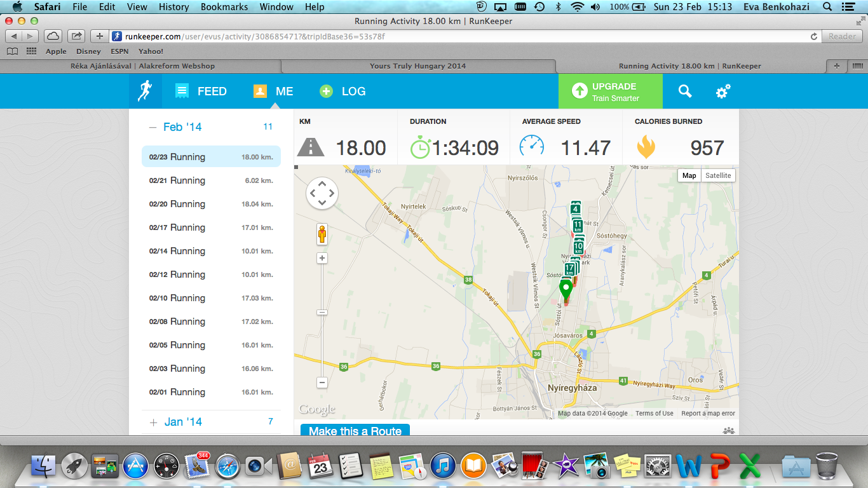Select the 02/05 Running 16.01 km activity
Image resolution: width=868 pixels, height=488 pixels.
click(211, 345)
